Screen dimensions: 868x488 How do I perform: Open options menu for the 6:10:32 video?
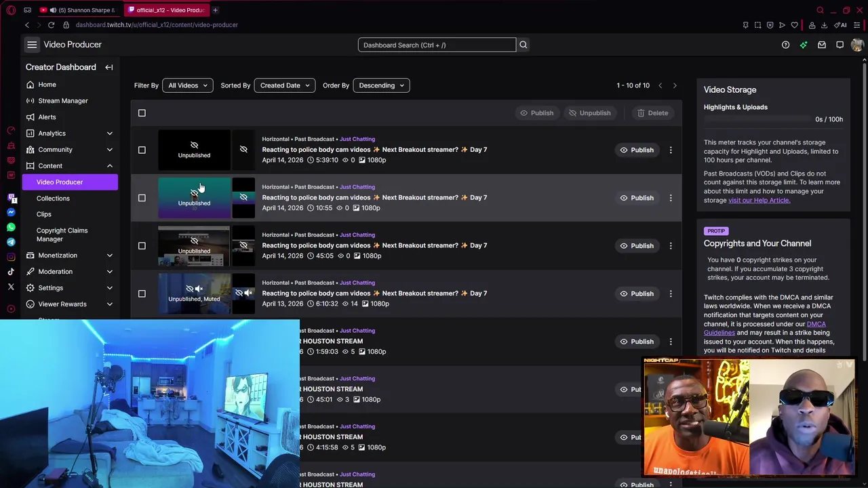click(671, 293)
